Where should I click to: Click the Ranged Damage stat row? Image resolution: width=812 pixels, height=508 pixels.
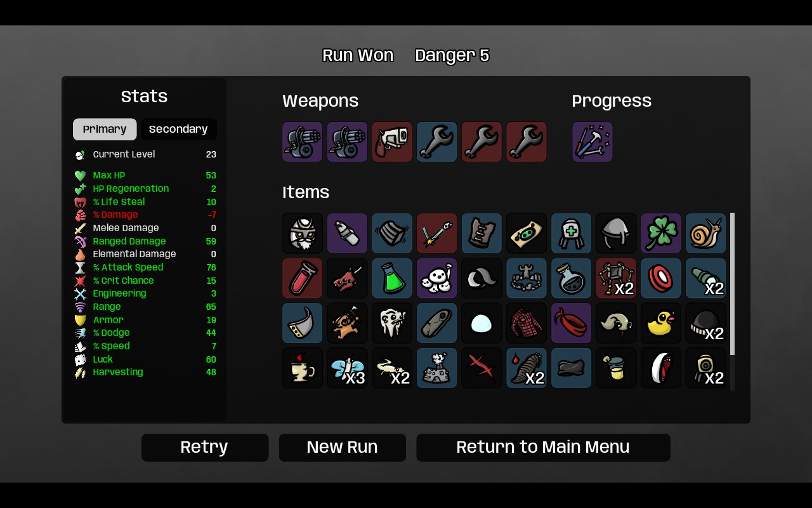pos(145,241)
